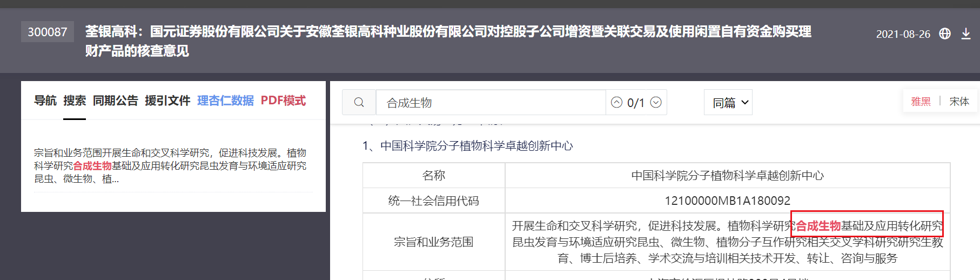980x280 pixels.
Task: Click 中国科学院分子植物科学卓越创新中心 in the 名称 row
Action: pyautogui.click(x=727, y=175)
